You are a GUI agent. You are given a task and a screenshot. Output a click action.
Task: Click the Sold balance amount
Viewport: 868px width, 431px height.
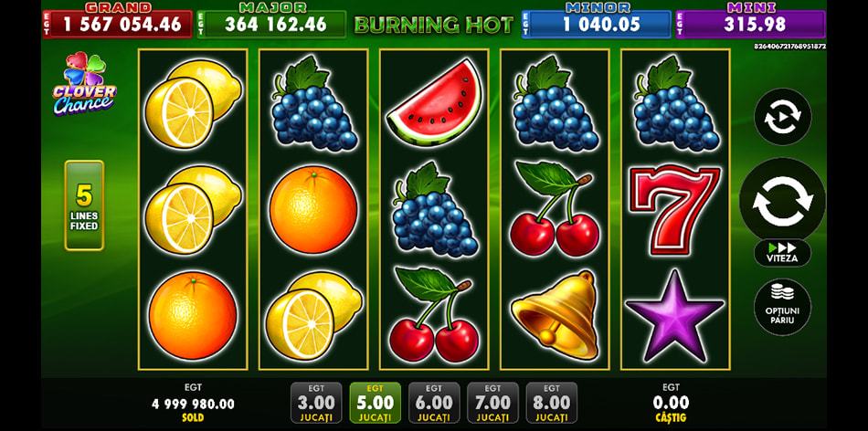tap(193, 405)
